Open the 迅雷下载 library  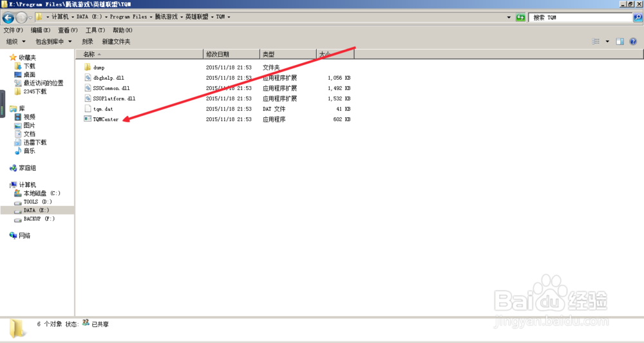click(35, 142)
